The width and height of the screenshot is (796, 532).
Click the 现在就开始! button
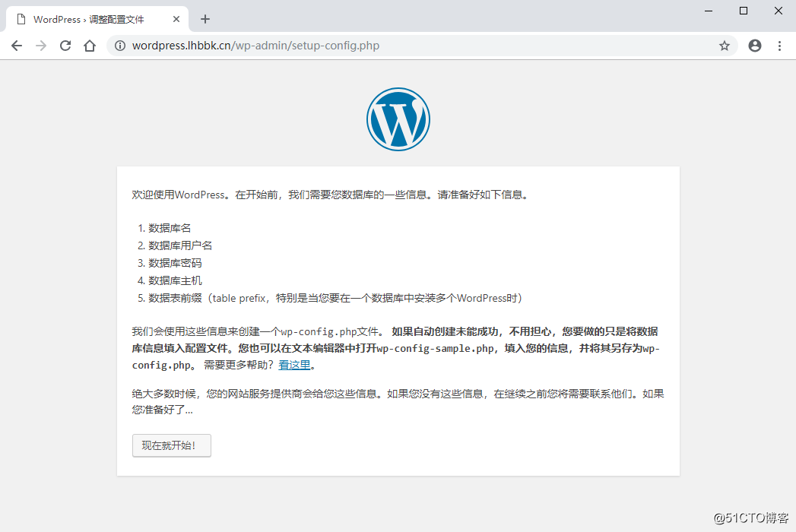[x=172, y=445]
